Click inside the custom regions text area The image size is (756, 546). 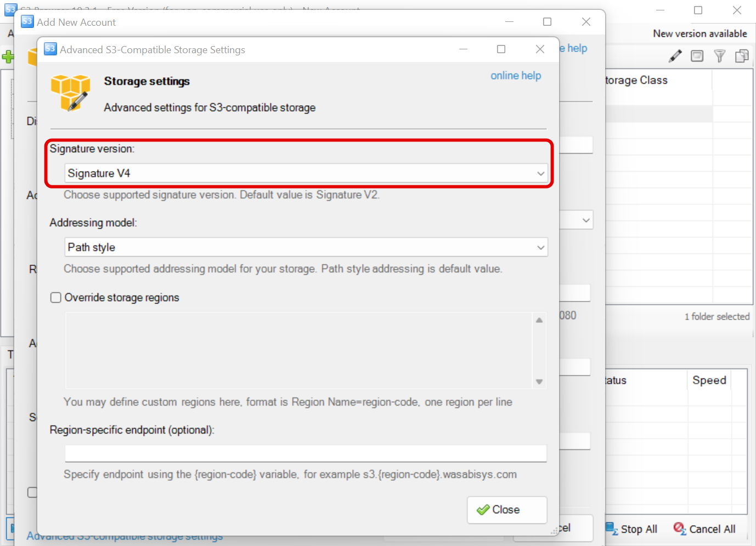pyautogui.click(x=298, y=350)
